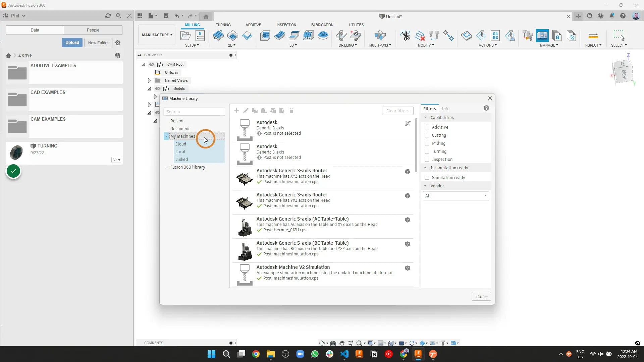
Task: Open the Machine Library icon in Manage
Action: [x=542, y=36]
